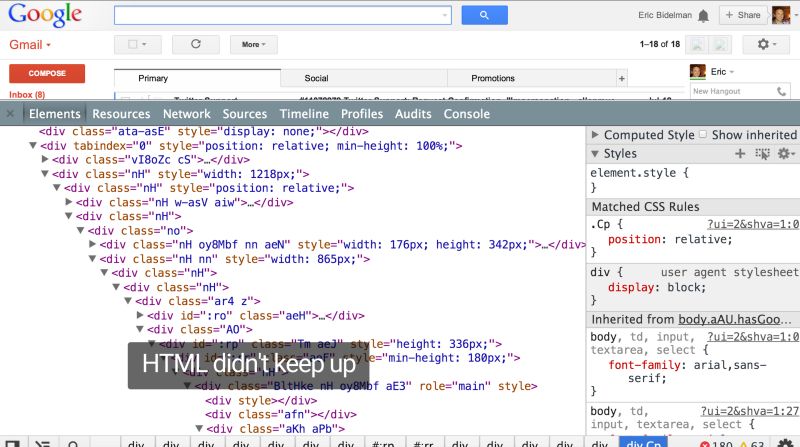This screenshot has height=447, width=800.
Task: Click the Share button
Action: pos(743,15)
